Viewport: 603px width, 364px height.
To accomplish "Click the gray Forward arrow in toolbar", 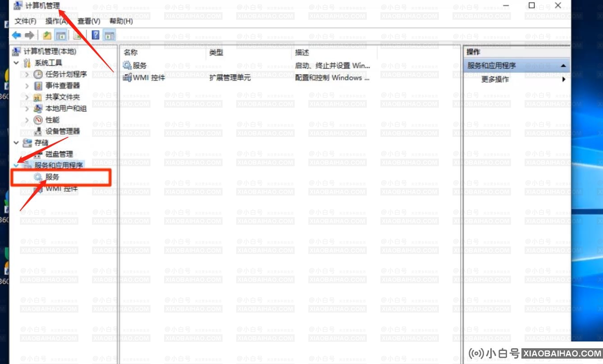I will point(29,35).
